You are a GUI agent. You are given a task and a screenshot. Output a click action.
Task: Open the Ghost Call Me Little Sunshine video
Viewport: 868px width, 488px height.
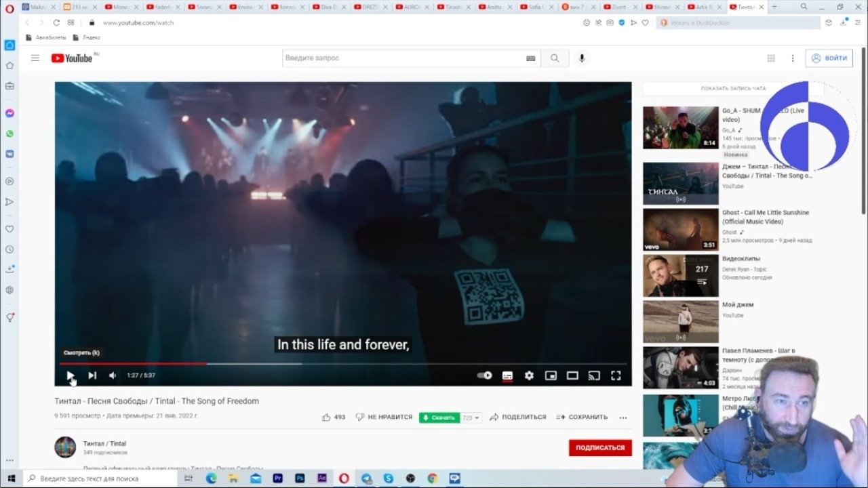click(x=680, y=229)
